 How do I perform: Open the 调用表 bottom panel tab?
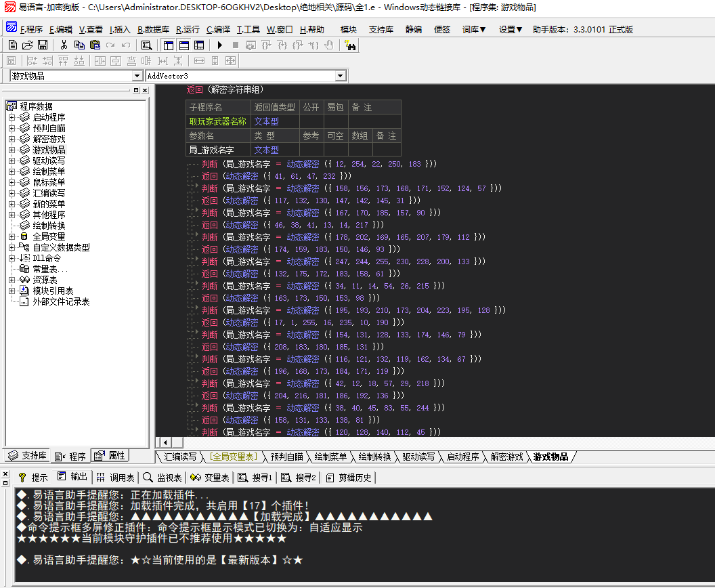pos(116,477)
